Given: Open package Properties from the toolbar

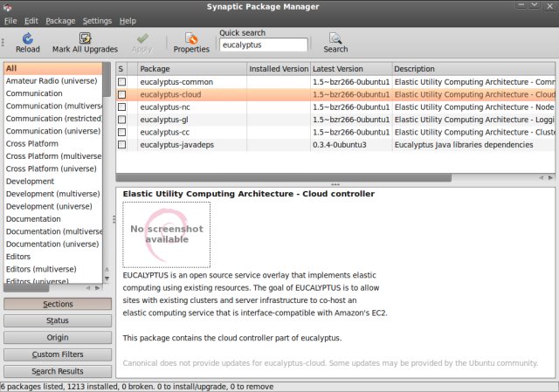Looking at the screenshot, I should tap(191, 38).
